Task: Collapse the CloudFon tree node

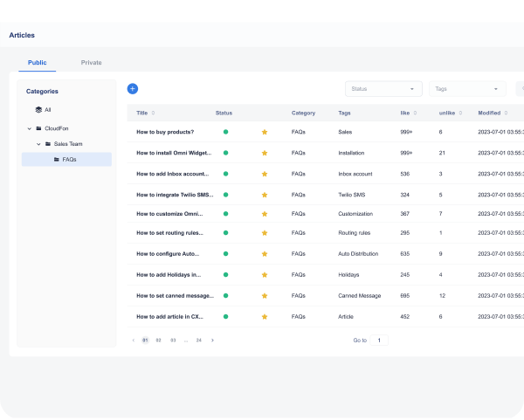Action: tap(29, 128)
